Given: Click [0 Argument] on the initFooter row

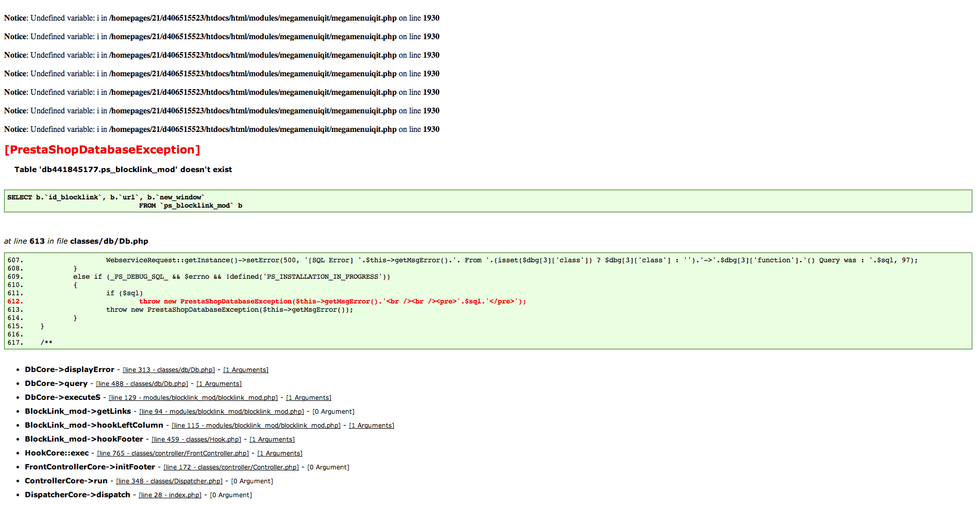Looking at the screenshot, I should (328, 467).
